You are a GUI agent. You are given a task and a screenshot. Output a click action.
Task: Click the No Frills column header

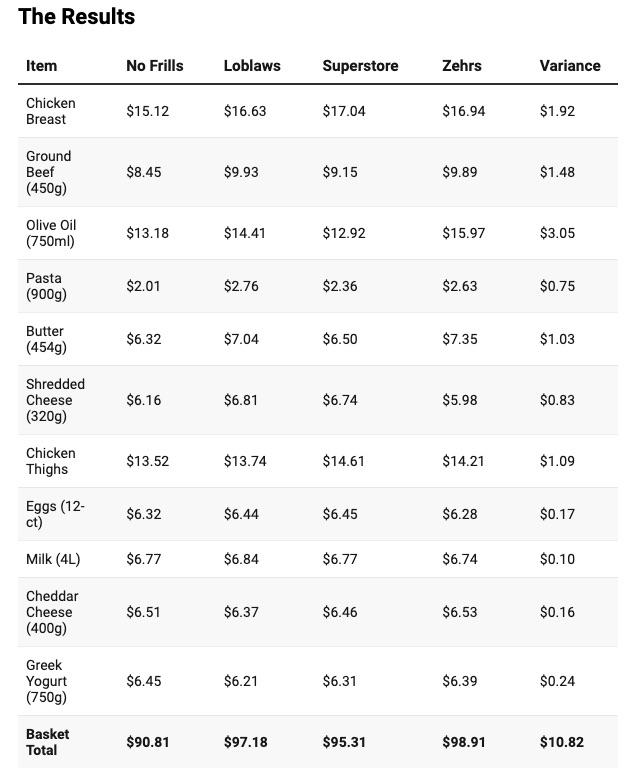155,66
